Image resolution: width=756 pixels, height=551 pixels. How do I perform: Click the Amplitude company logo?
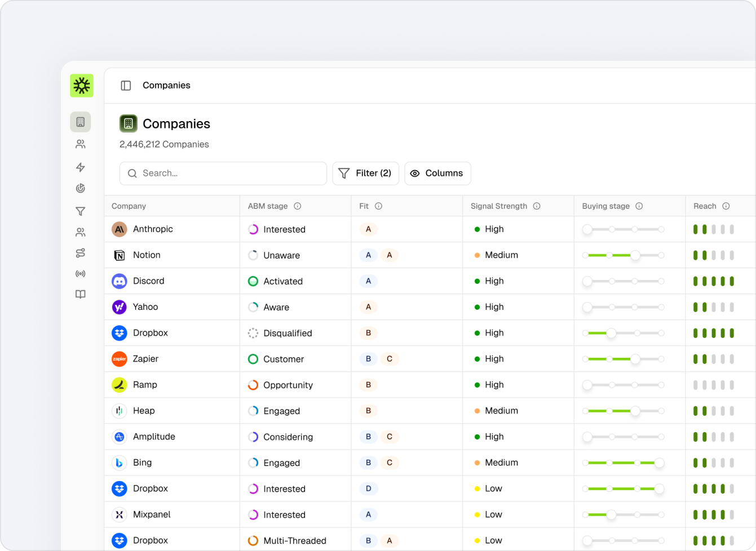click(120, 437)
